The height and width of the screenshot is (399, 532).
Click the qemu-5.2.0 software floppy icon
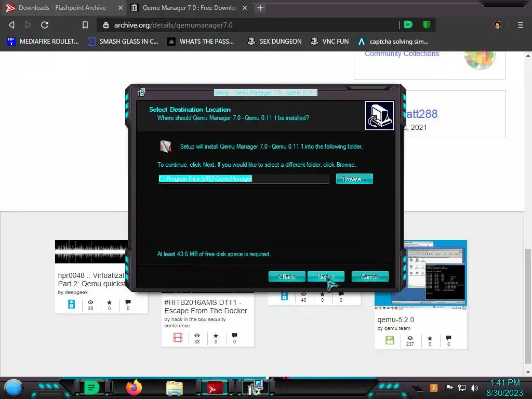pos(390,340)
